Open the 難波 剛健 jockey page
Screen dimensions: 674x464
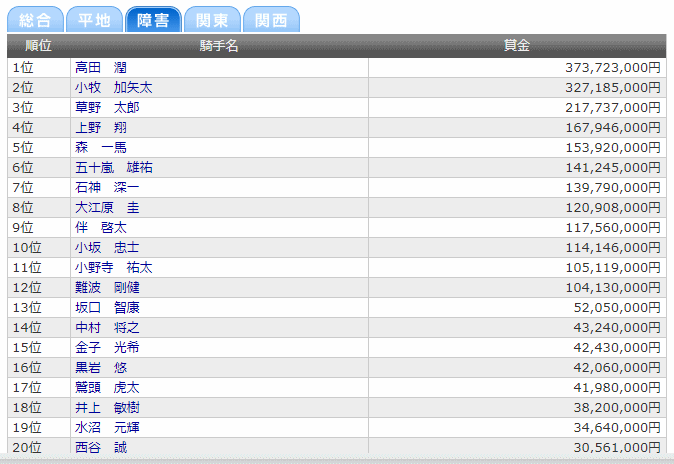click(107, 288)
